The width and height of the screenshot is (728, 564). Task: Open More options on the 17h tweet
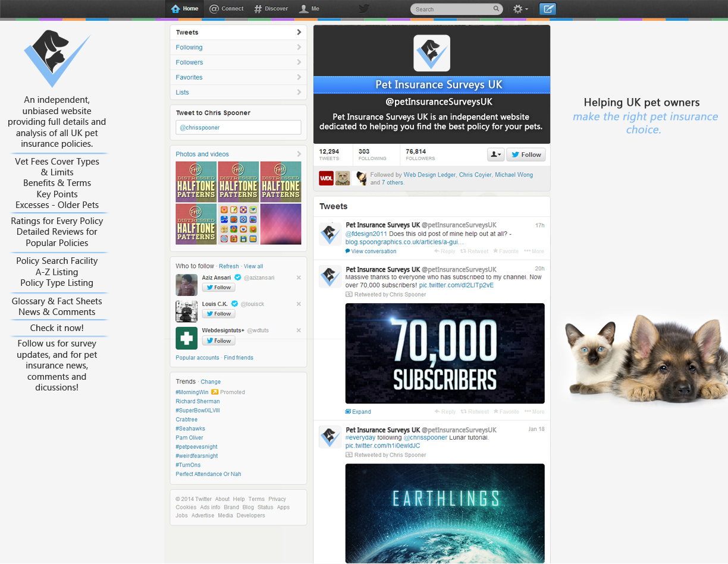coord(534,251)
